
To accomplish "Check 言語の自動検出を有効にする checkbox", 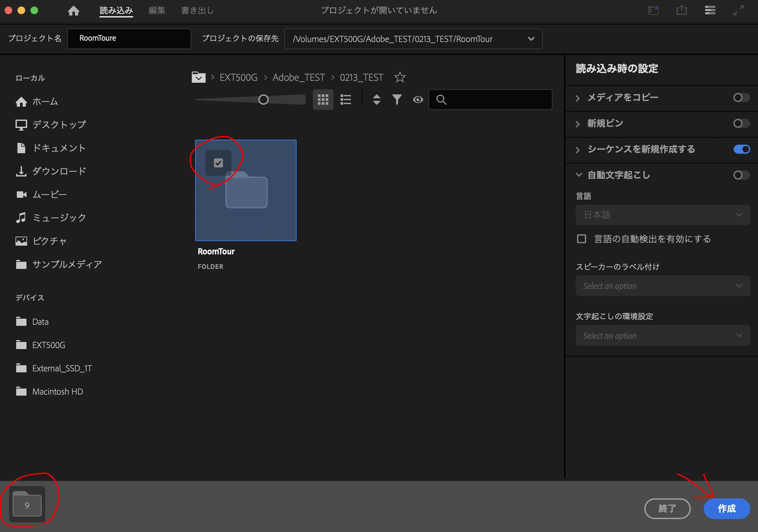I will click(x=581, y=239).
